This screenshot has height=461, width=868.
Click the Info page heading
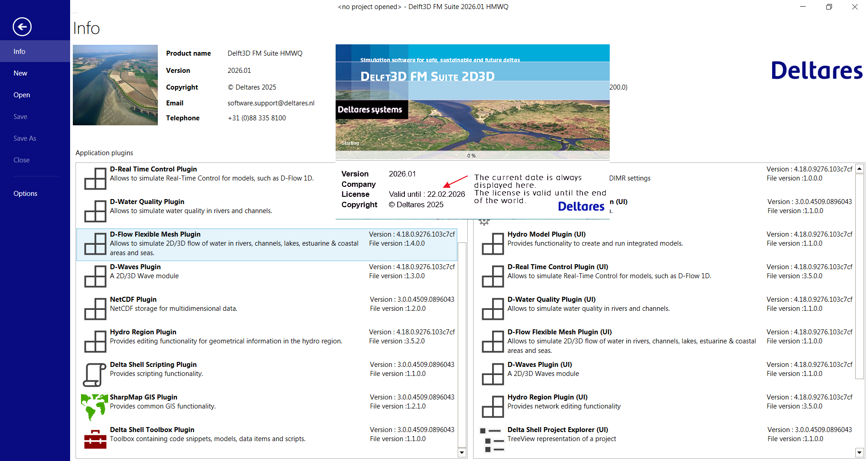[86, 28]
